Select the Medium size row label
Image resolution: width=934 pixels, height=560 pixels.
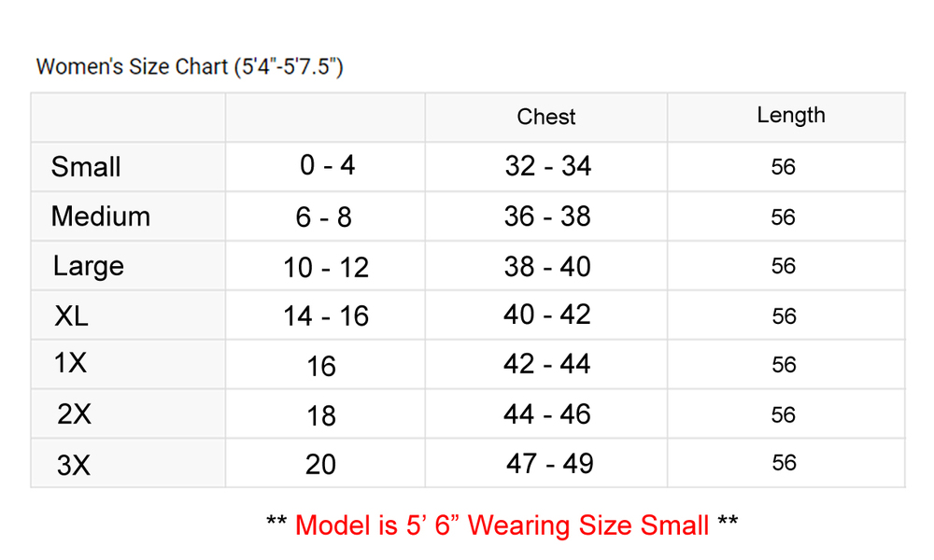pos(101,217)
